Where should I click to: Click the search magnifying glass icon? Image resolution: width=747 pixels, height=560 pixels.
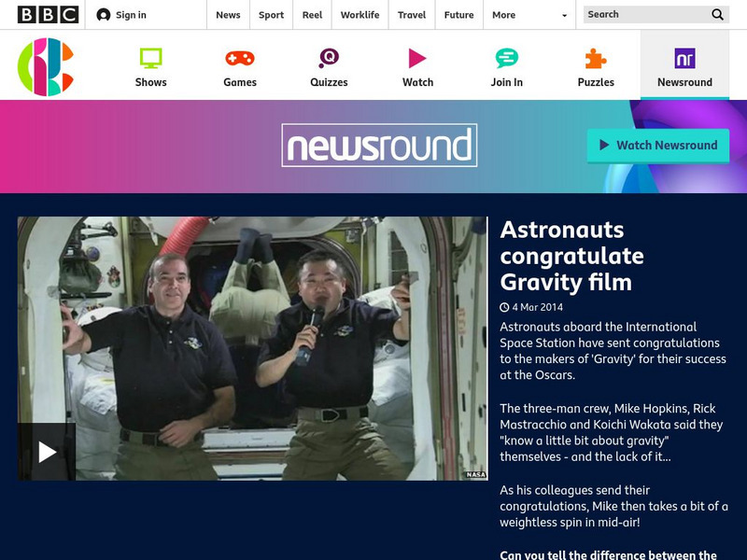[x=717, y=14]
